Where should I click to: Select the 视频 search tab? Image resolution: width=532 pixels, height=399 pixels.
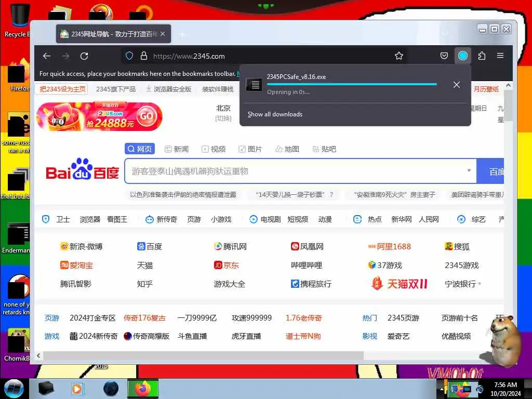pos(214,149)
